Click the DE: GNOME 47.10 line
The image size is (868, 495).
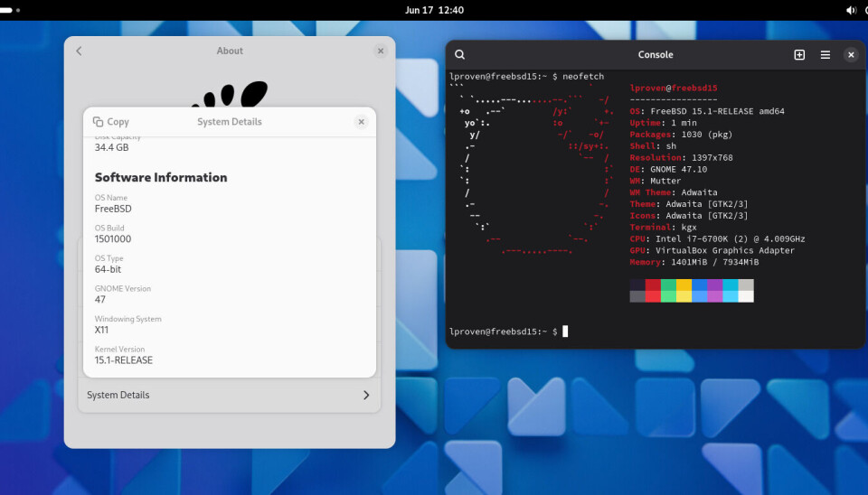coord(668,169)
